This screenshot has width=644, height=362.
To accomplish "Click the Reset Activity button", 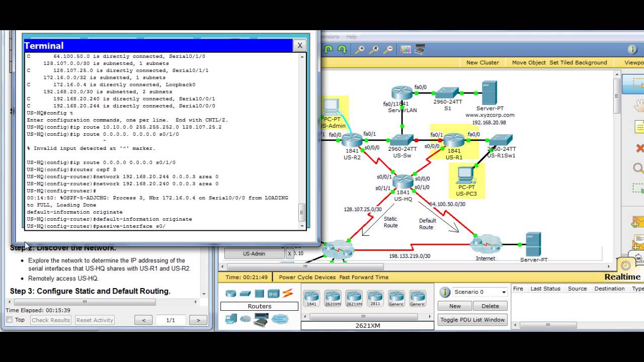I will pos(95,320).
